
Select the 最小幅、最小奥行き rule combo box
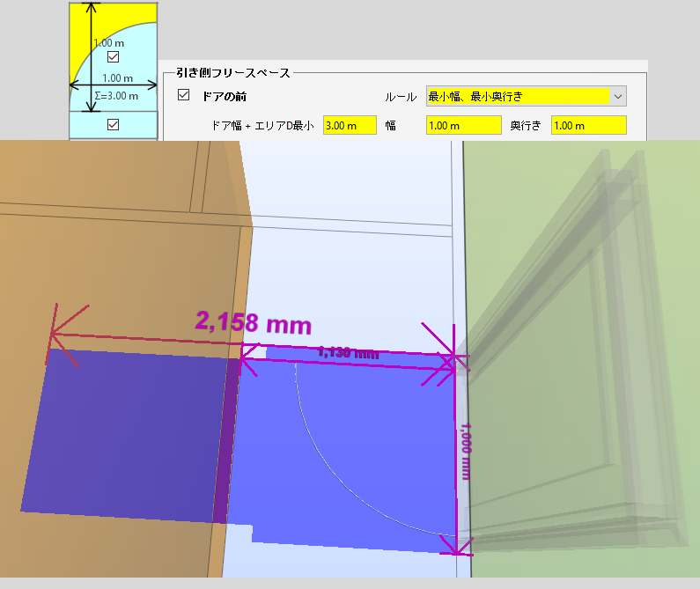527,97
